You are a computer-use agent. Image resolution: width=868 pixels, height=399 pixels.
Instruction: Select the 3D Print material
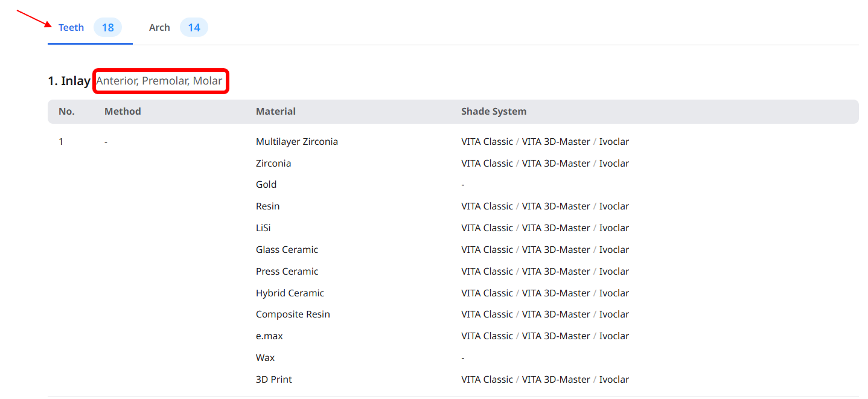[x=274, y=380]
